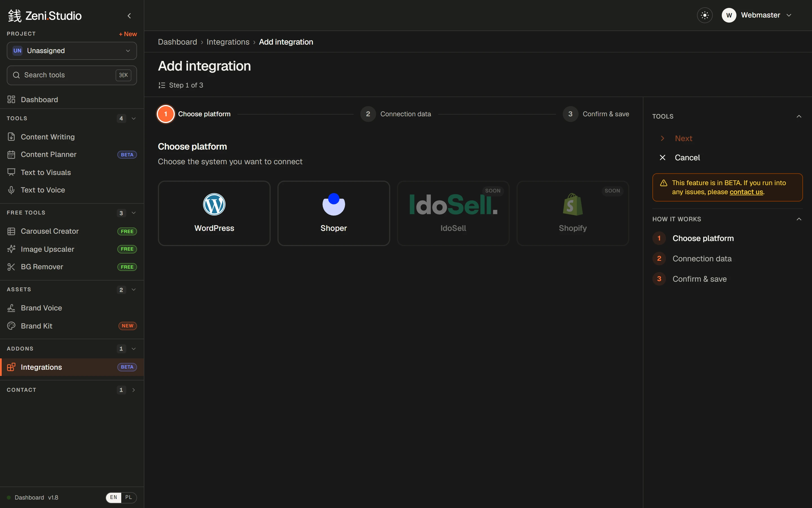The height and width of the screenshot is (508, 812).
Task: Click the BETA badge next to Integrations
Action: pos(127,367)
